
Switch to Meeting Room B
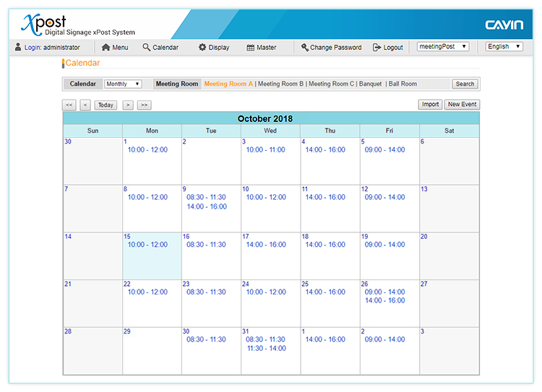pyautogui.click(x=280, y=84)
